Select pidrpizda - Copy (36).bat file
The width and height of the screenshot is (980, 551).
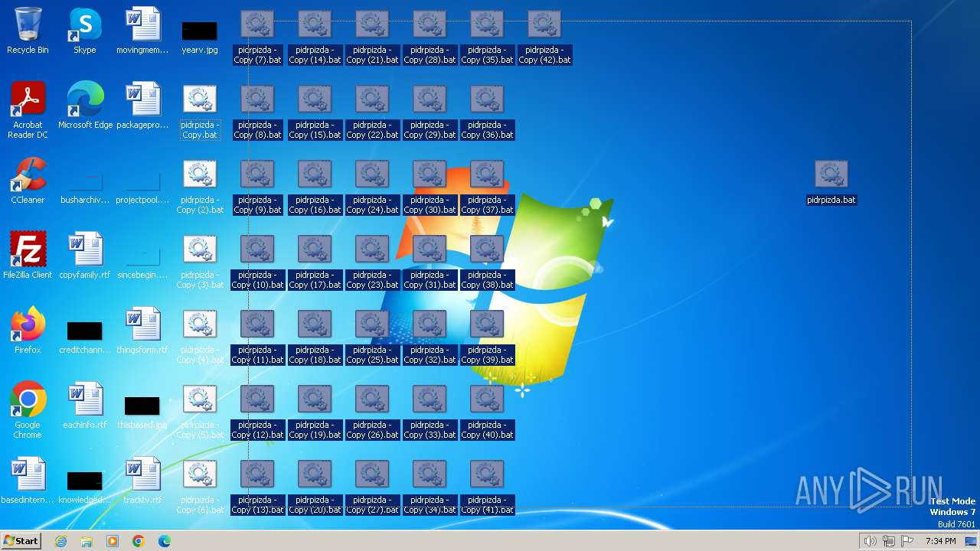(487, 111)
